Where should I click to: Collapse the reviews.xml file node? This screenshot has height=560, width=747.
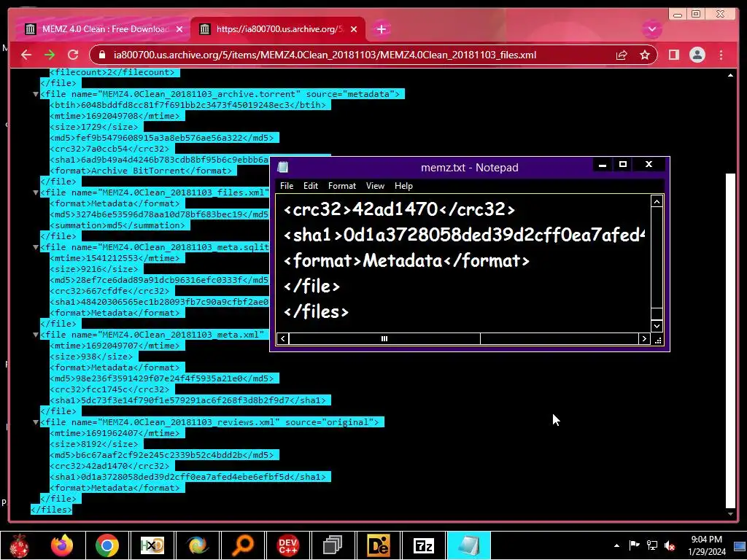coord(36,422)
